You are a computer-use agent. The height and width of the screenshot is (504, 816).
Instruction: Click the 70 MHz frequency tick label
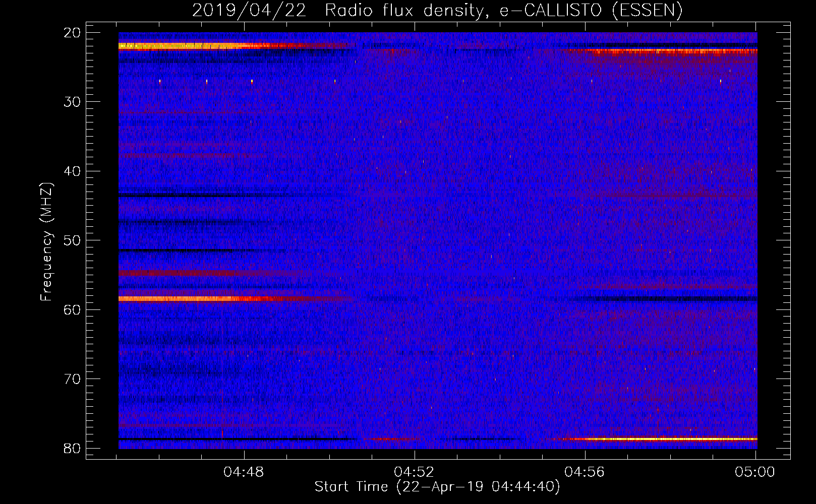(x=73, y=379)
